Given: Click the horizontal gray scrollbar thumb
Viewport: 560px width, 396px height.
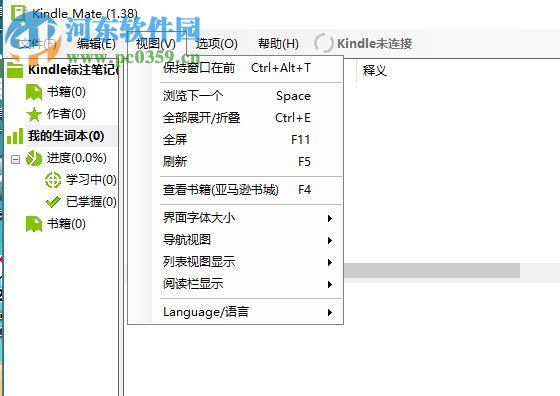Looking at the screenshot, I should [x=432, y=271].
